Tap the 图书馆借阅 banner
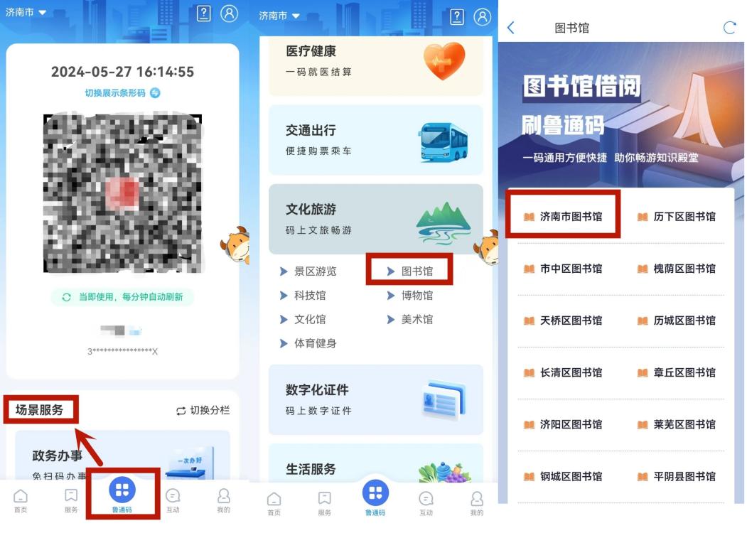Screen dimensions: 747x560 tap(620, 114)
